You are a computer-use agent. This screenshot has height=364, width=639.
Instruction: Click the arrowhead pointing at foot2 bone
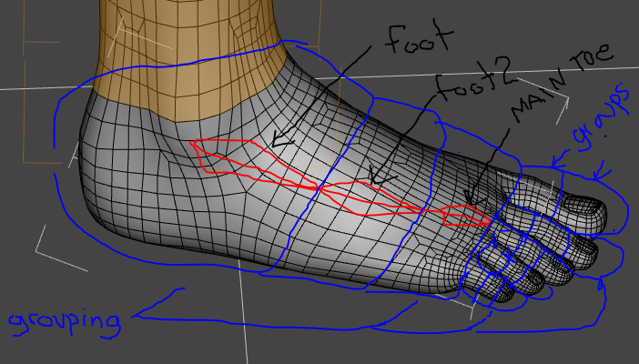pyautogui.click(x=376, y=177)
